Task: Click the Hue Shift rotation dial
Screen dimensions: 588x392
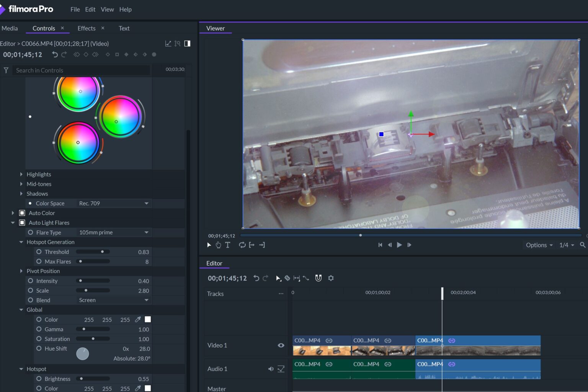Action: click(83, 354)
